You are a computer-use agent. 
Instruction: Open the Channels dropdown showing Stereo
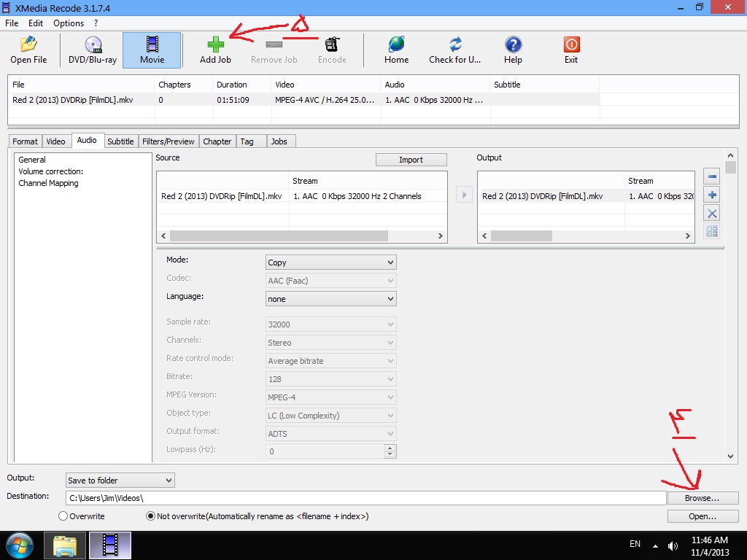click(x=330, y=343)
